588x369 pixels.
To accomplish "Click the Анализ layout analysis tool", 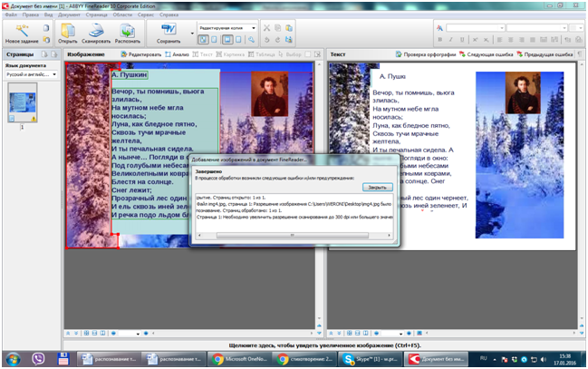I will (x=177, y=54).
